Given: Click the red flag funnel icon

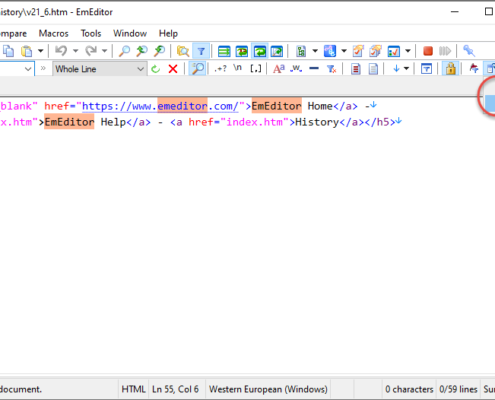Looking at the screenshot, I should pos(474,69).
